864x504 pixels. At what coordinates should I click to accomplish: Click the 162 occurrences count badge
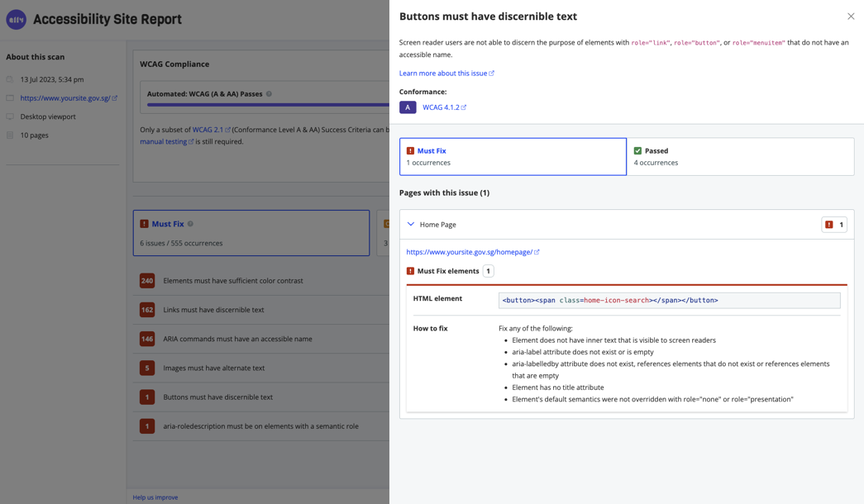[x=147, y=310]
